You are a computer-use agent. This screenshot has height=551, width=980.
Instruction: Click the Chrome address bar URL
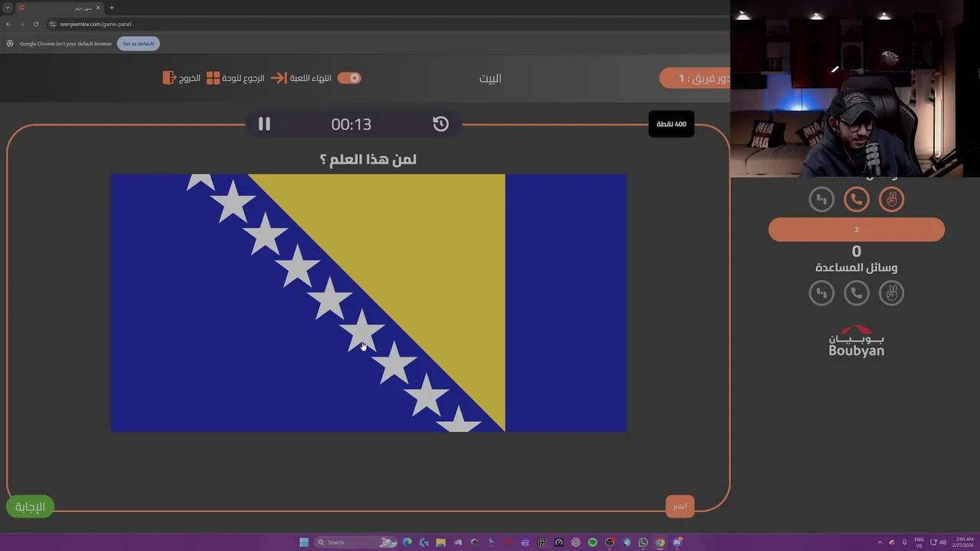point(96,24)
